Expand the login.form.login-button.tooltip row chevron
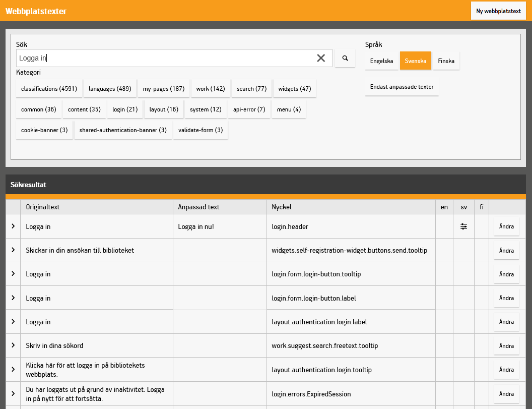The image size is (532, 409). (13, 274)
